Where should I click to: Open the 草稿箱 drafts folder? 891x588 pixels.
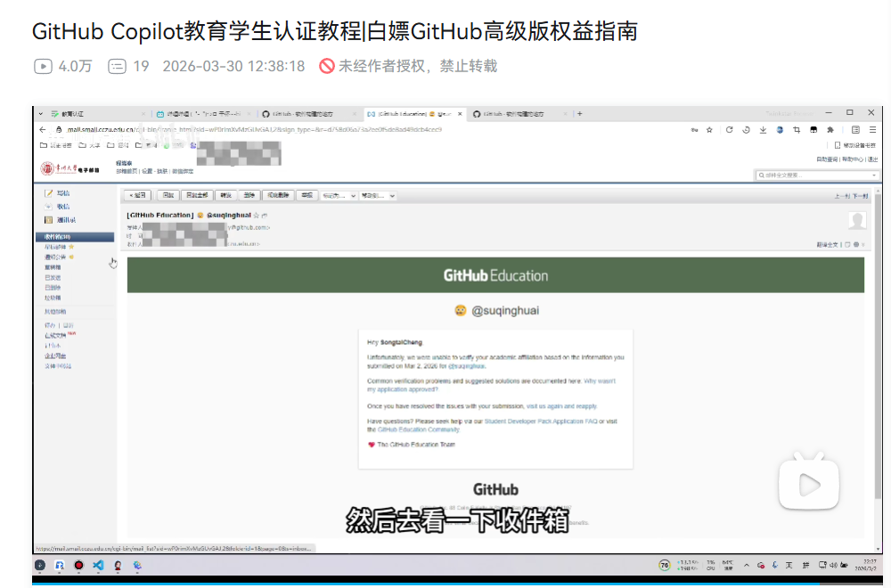pos(53,267)
